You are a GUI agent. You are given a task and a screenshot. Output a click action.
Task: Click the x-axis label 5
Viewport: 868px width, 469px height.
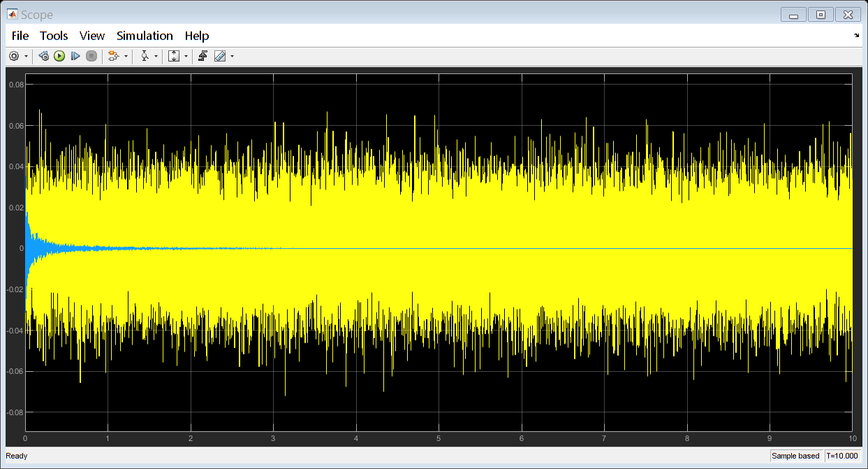439,438
